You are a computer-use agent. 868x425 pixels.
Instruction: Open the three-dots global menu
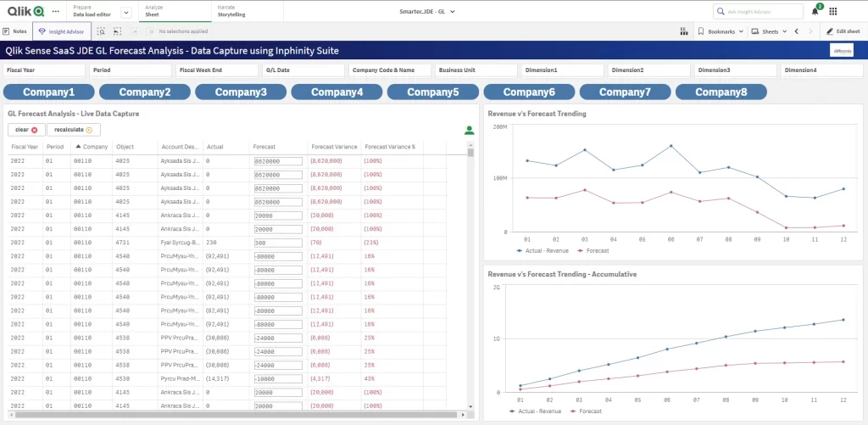(x=55, y=11)
